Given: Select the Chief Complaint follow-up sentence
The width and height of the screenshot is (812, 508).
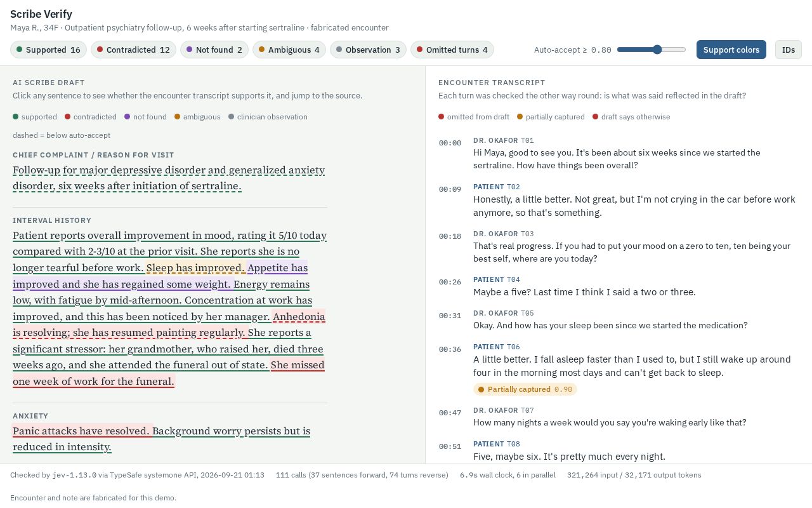Looking at the screenshot, I should (169, 178).
